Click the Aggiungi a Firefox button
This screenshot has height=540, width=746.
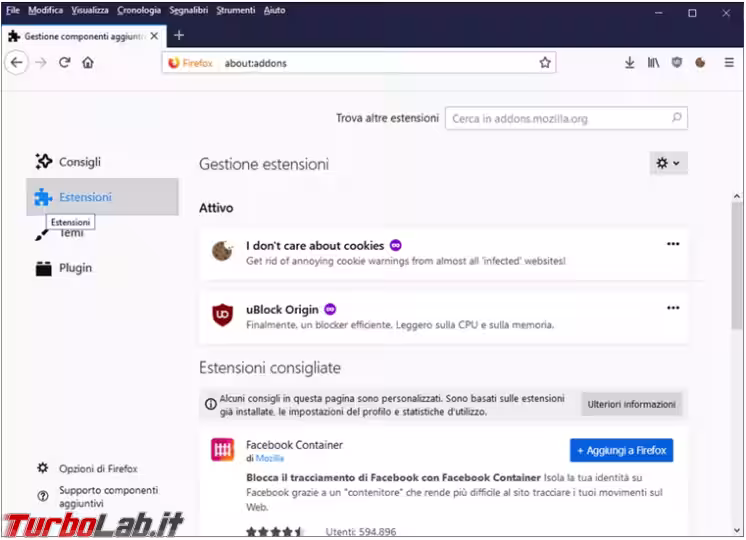621,450
